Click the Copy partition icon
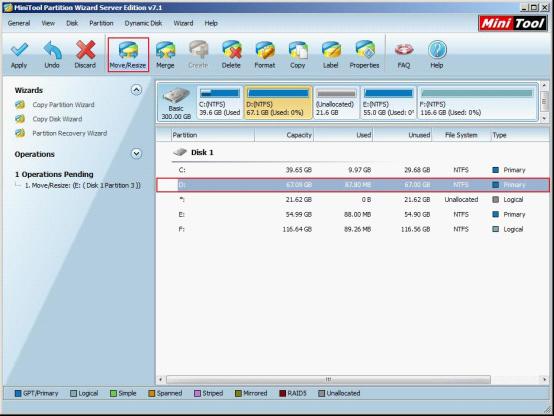The image size is (554, 416). 297,50
